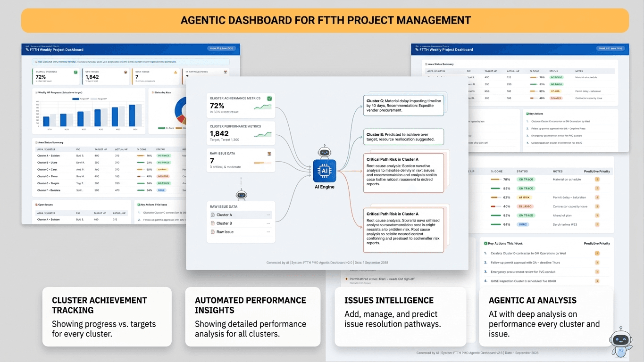Screen dimensions: 644x362
Task: Click the 1,842 card on left dashboard
Action: (x=106, y=77)
